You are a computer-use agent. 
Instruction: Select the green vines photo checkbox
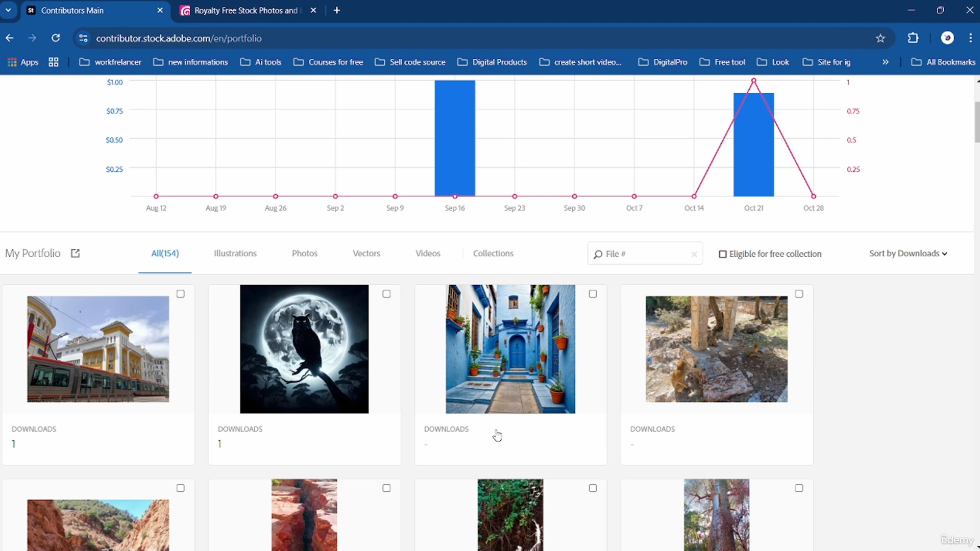pyautogui.click(x=593, y=488)
